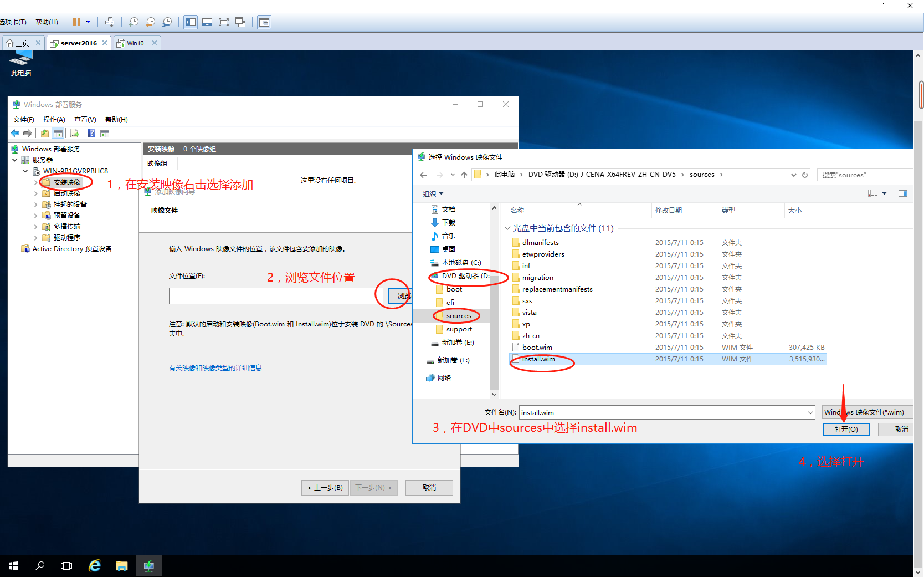Screen dimensions: 924x577
Task: Select 挂起的设备 tree item
Action: [x=70, y=204]
